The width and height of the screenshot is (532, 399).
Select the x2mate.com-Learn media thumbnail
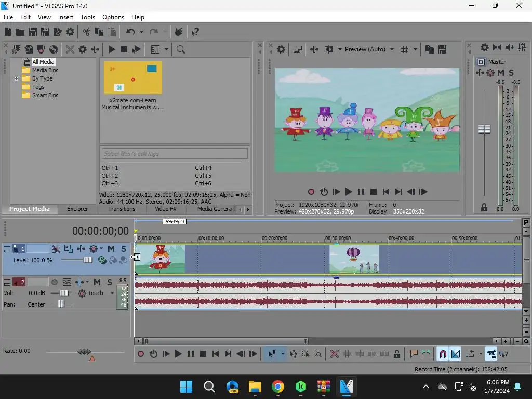[x=132, y=78]
